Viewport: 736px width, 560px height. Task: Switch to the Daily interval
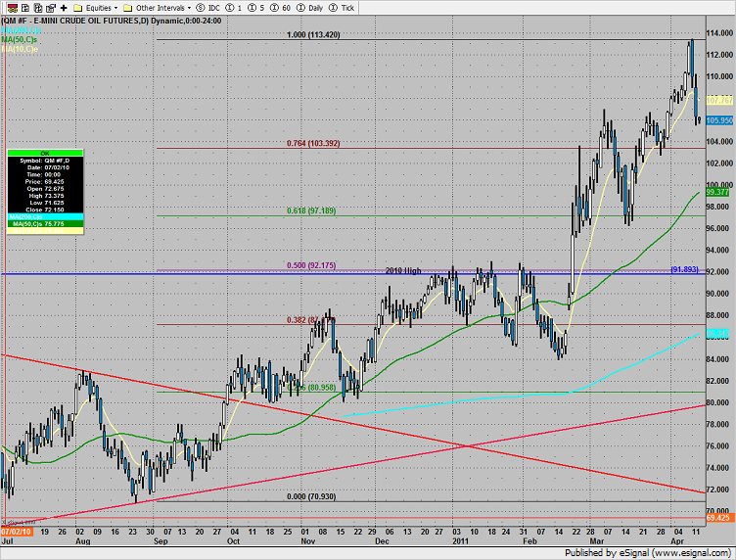310,8
